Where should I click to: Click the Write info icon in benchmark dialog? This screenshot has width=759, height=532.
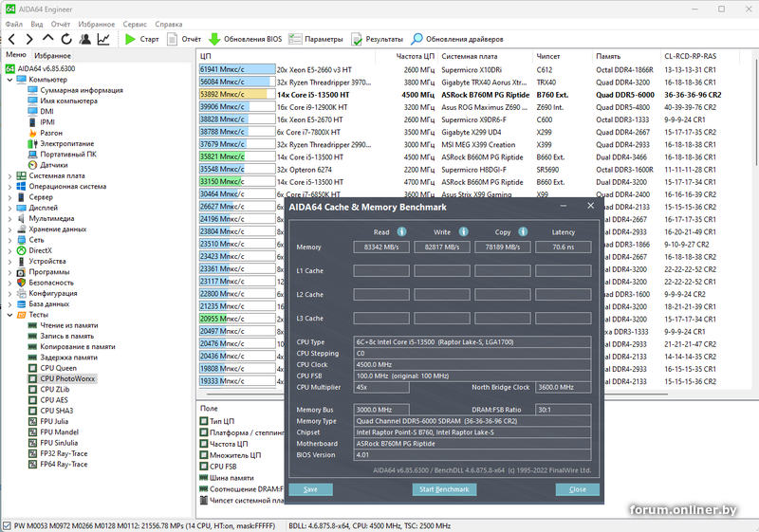click(x=463, y=231)
